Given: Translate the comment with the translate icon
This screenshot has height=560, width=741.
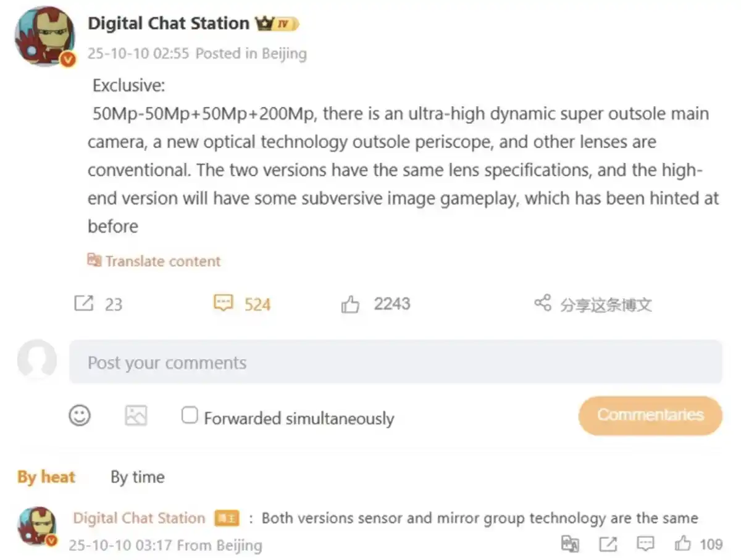Looking at the screenshot, I should coord(570,544).
